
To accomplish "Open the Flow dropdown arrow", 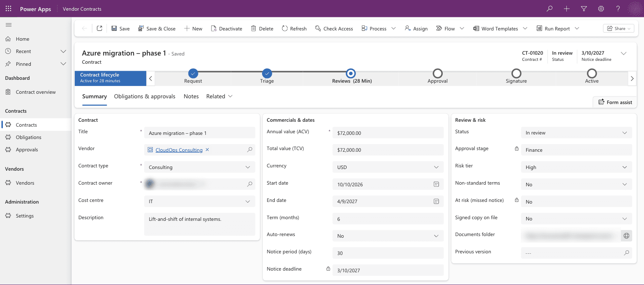I will pos(462,28).
